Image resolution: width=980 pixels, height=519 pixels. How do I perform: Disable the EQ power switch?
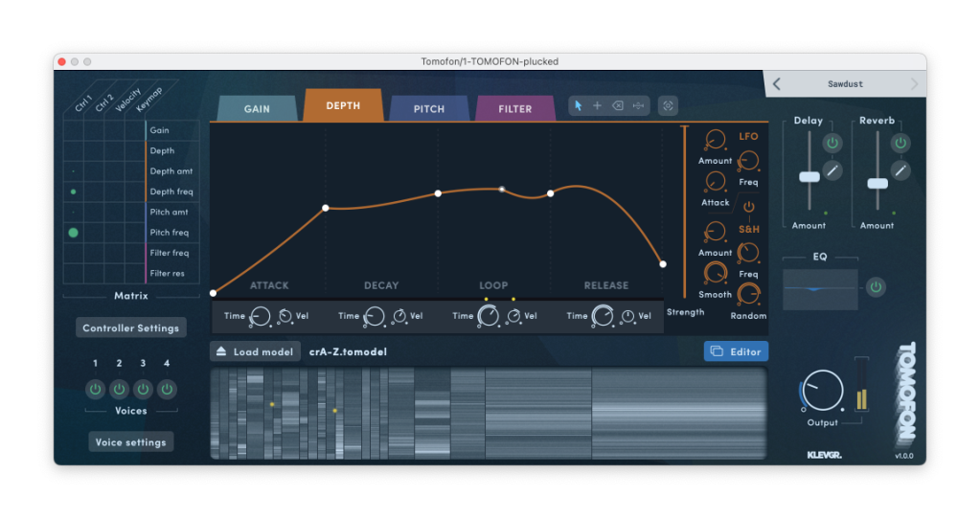coord(876,287)
